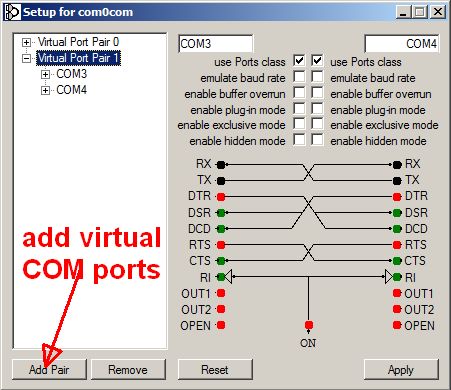Click the Add Pair button

click(49, 369)
